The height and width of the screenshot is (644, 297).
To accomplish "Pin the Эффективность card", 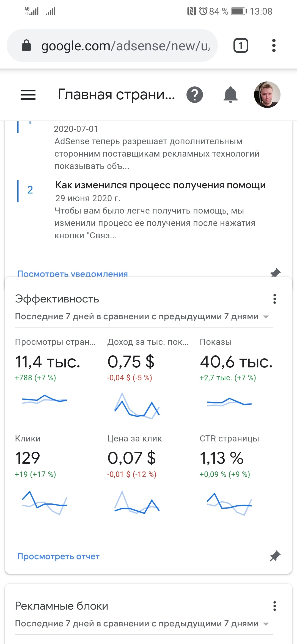I will (275, 556).
